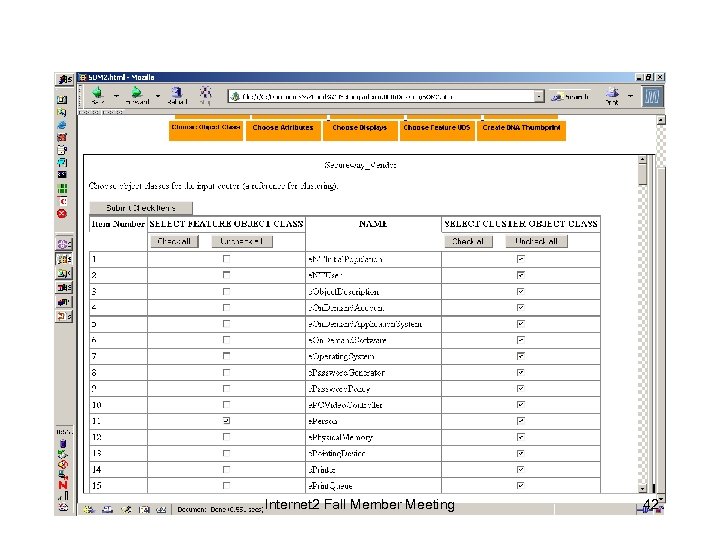
Task: Uncheck cluster checkbox for ePrinter row 14
Action: pos(520,469)
